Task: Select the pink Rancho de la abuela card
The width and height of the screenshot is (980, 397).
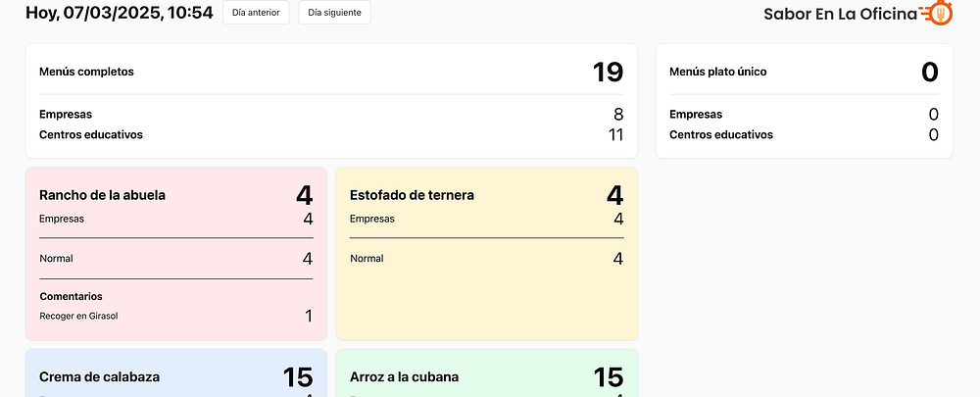Action: (x=176, y=253)
